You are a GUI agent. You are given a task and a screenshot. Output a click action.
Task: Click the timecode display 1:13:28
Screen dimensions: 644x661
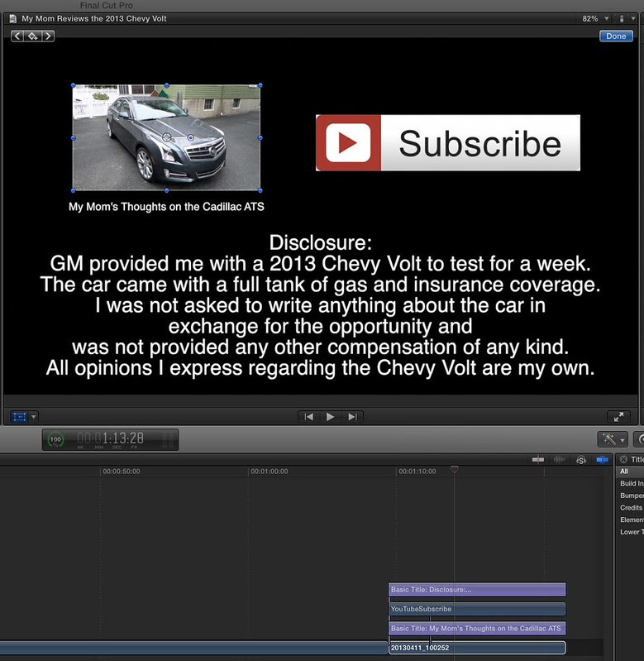(x=111, y=438)
